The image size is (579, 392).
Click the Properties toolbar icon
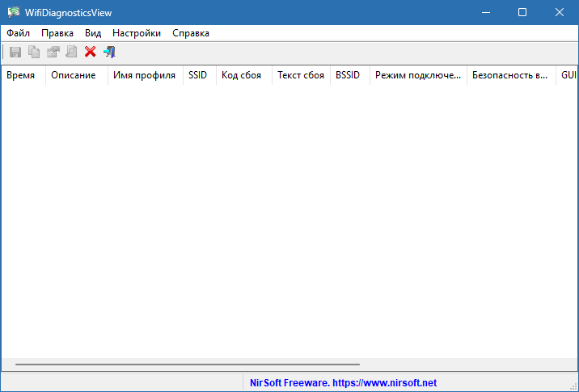(x=53, y=52)
